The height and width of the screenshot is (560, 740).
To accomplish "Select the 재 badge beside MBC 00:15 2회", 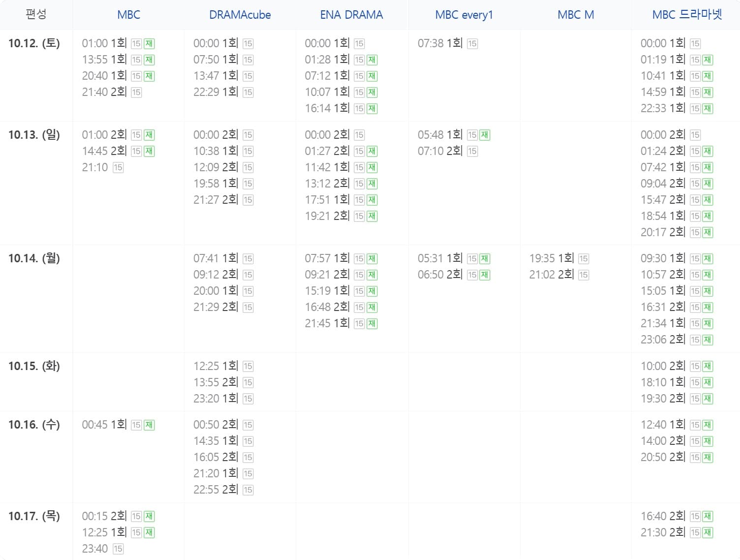I will coord(149,516).
